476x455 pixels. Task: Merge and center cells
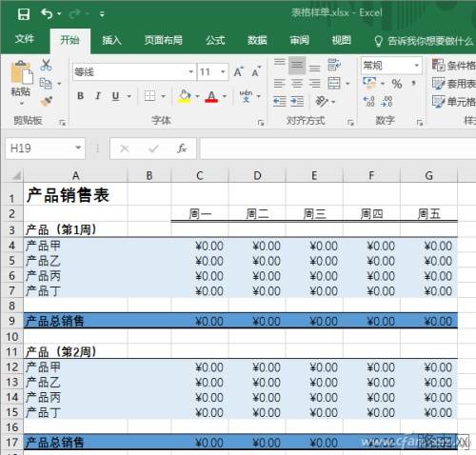334,84
